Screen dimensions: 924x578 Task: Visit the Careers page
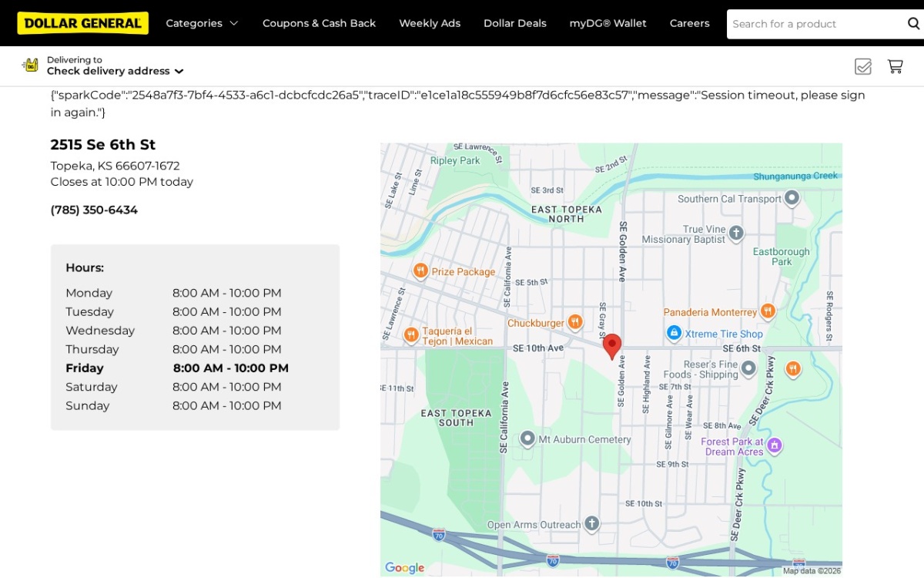click(690, 23)
